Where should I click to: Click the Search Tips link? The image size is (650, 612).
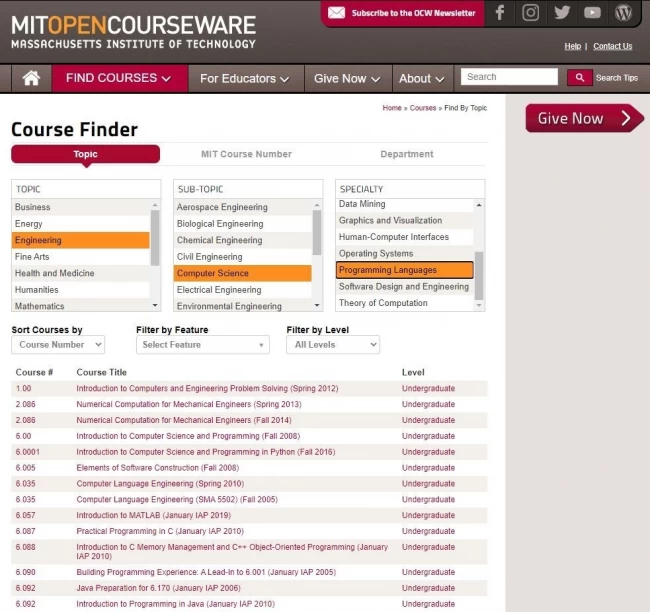tap(616, 78)
